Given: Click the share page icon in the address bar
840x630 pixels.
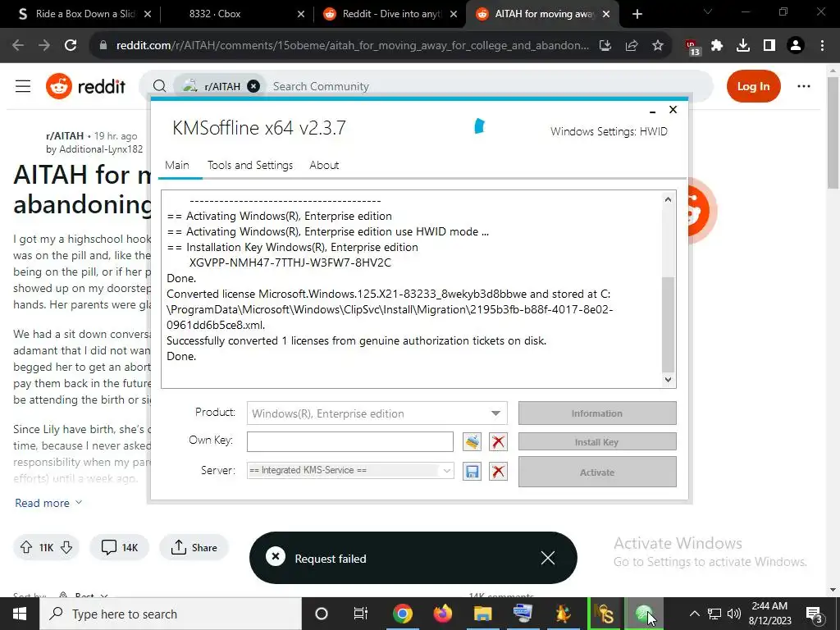Looking at the screenshot, I should (632, 46).
